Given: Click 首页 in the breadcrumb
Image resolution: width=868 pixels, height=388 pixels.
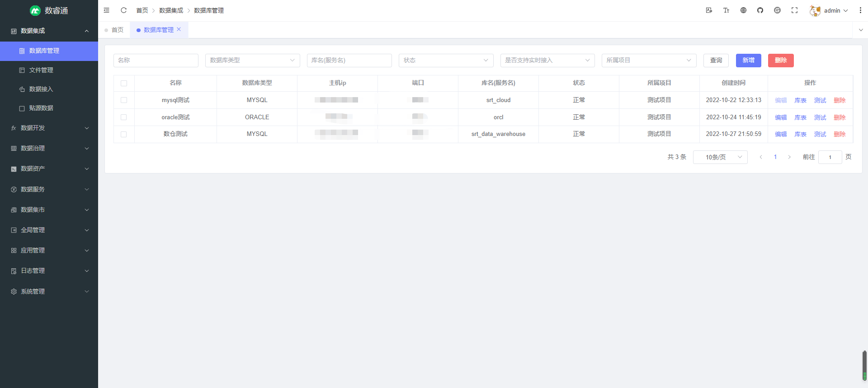Looking at the screenshot, I should [142, 10].
